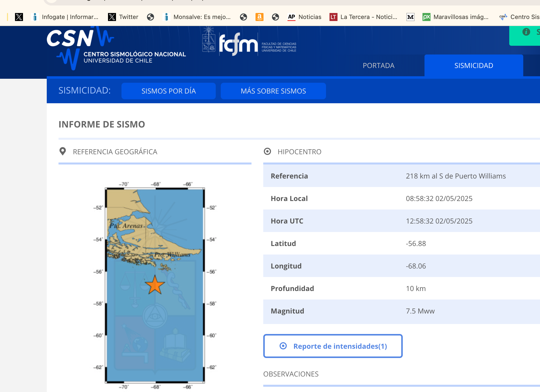Viewport: 540px width, 392px height.
Task: Go to the PORTADA tab
Action: (378, 65)
